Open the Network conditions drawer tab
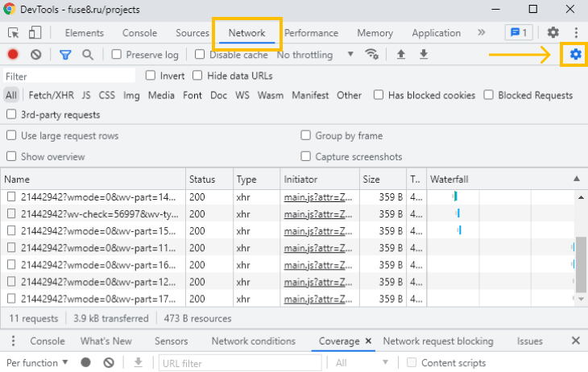Screen dimensions: 588x372 [253, 341]
